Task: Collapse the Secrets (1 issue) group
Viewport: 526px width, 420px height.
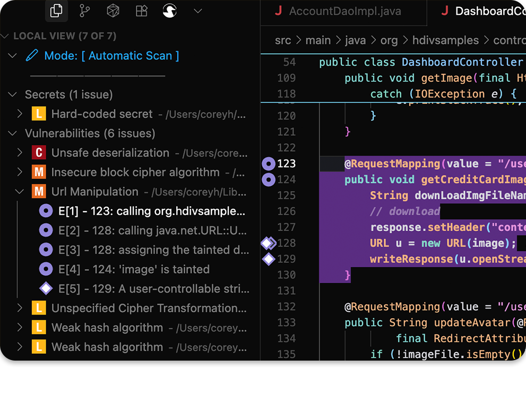Action: click(12, 94)
